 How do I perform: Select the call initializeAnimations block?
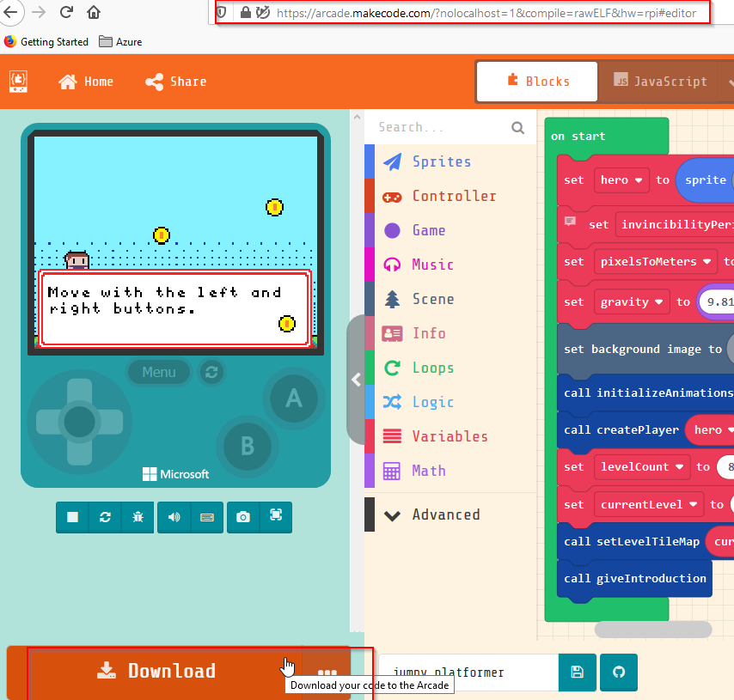pos(647,393)
